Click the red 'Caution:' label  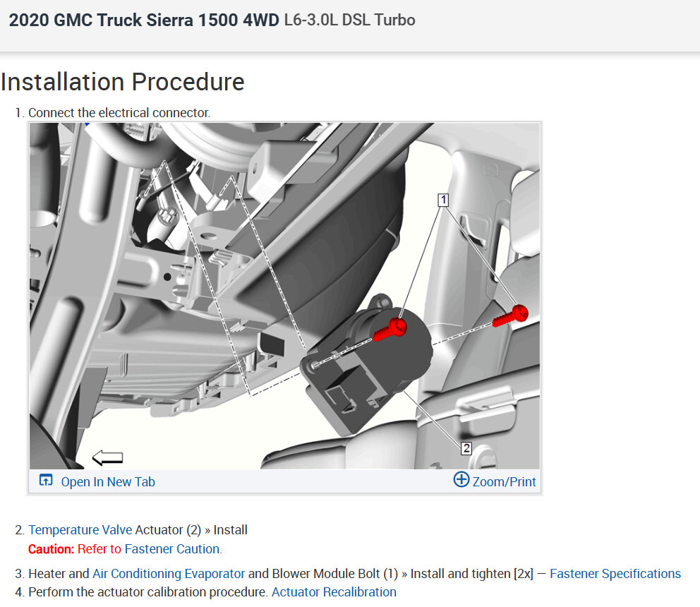point(52,549)
